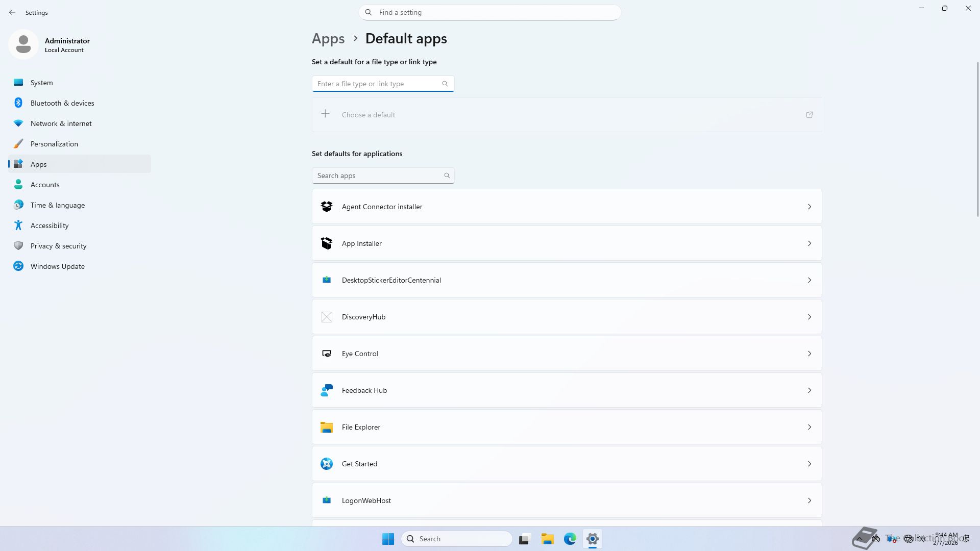Click the Get Started app icon
The height and width of the screenshot is (551, 980).
pyautogui.click(x=327, y=464)
